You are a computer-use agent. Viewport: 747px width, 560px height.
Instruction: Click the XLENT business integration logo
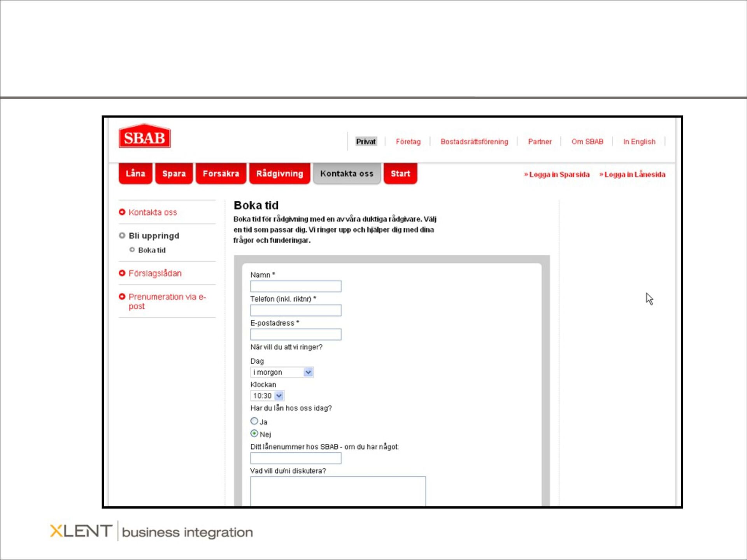[151, 531]
